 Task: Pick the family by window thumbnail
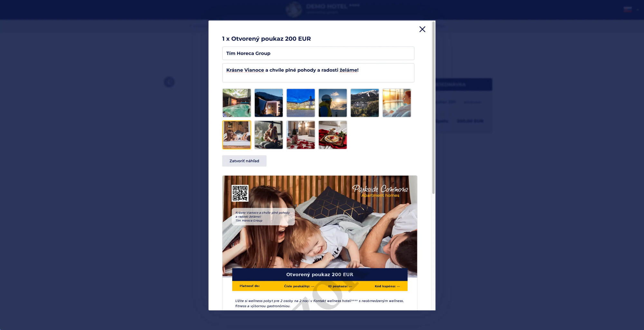[269, 135]
